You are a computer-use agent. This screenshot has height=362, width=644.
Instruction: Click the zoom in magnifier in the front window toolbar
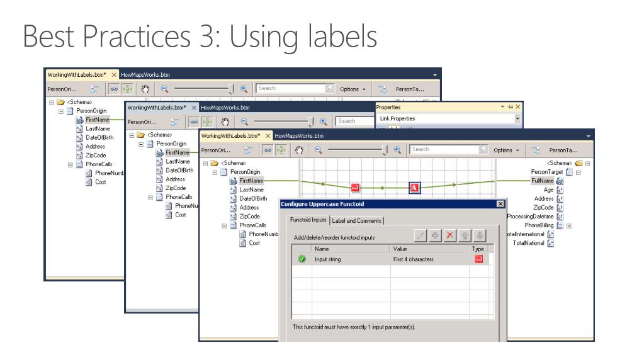click(397, 150)
